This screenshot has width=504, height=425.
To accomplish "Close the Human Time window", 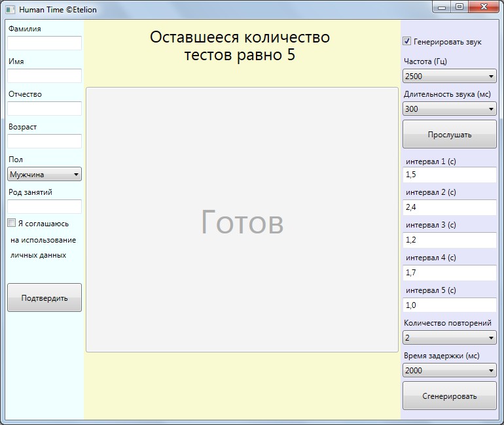I will (484, 7).
